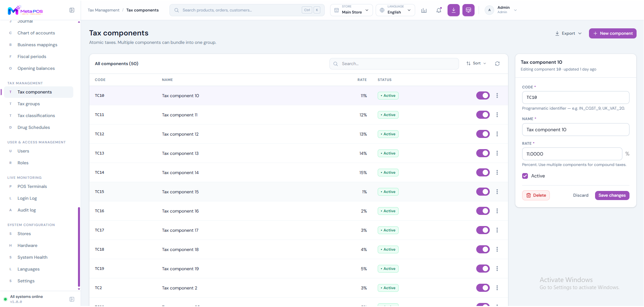Click the TC2 code cell

click(98, 288)
